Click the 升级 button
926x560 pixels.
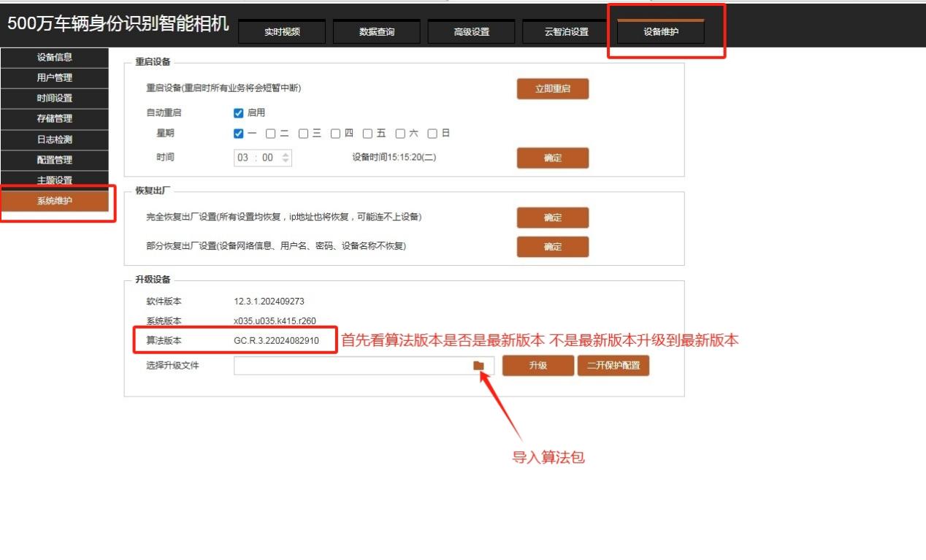(538, 366)
